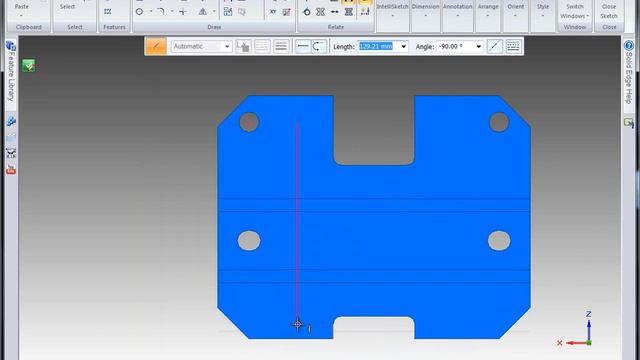The image size is (640, 360).
Task: Expand the Fillet tool dropdown arrow
Action: pyautogui.click(x=172, y=12)
